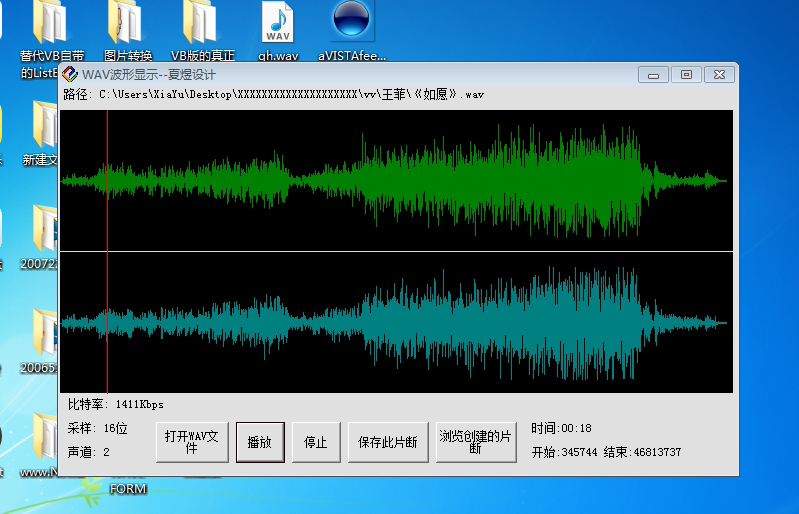Click the 打开WAV文件 button
This screenshot has height=514, width=799.
[192, 441]
